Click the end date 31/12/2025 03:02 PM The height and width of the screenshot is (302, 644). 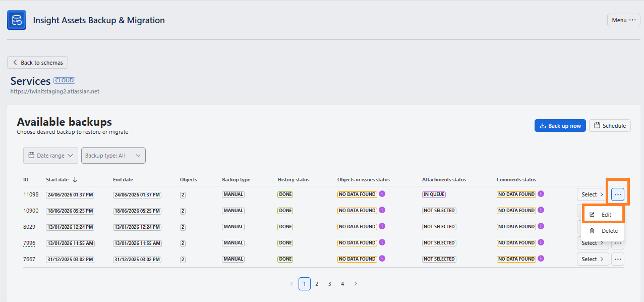(x=137, y=259)
